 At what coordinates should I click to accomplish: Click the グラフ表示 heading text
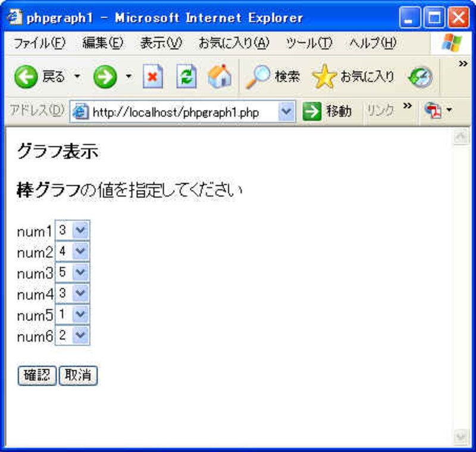(58, 151)
